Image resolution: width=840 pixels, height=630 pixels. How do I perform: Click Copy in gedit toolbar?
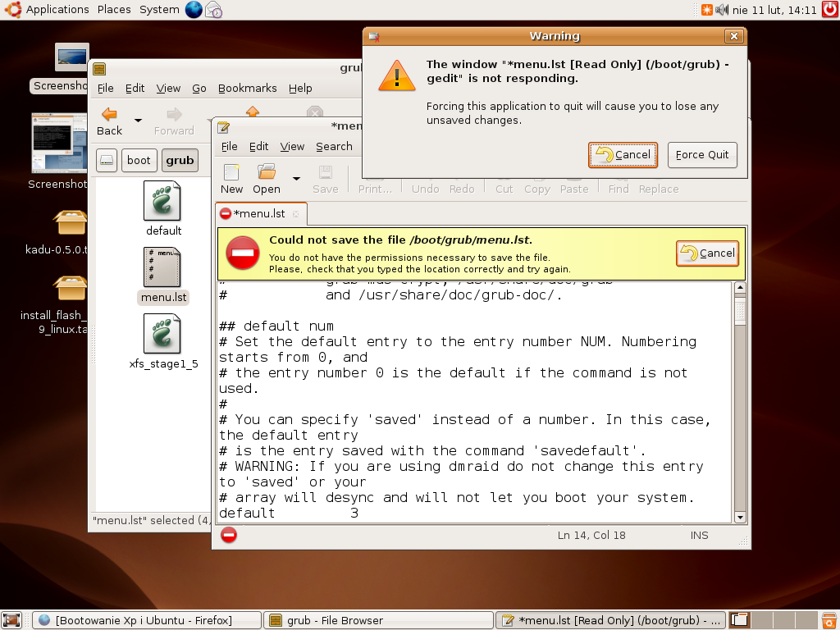(x=537, y=189)
